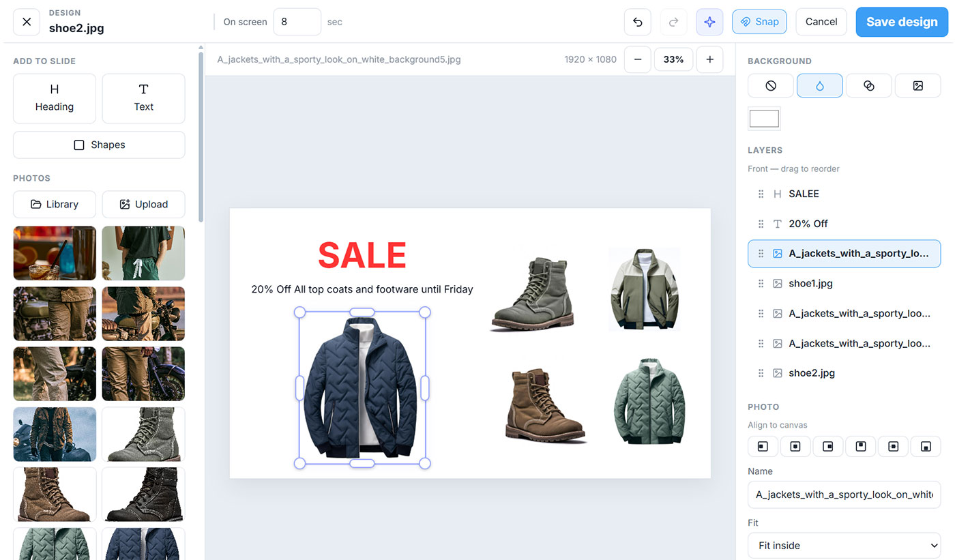The height and width of the screenshot is (560, 955).
Task: Zoom in with the plus button
Action: click(709, 59)
